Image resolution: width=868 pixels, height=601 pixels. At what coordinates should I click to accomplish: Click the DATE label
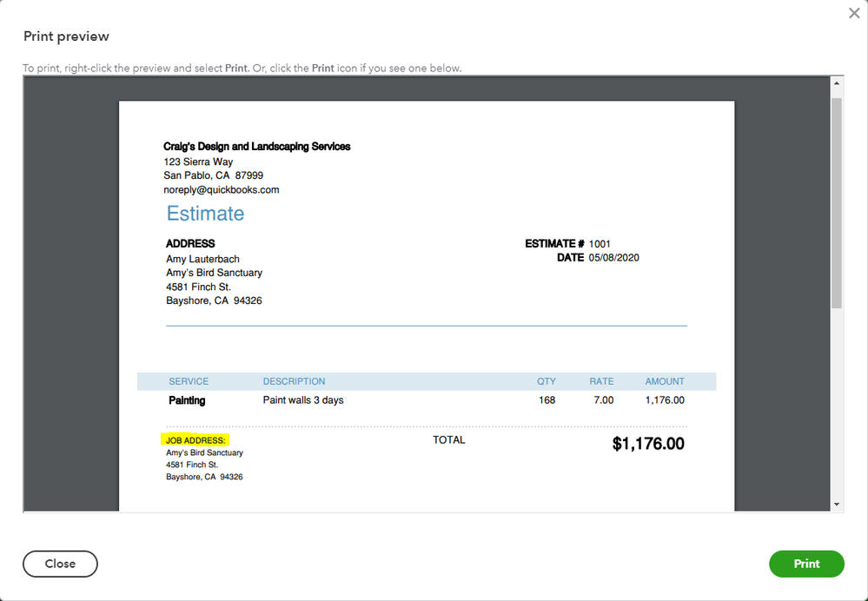tap(571, 257)
